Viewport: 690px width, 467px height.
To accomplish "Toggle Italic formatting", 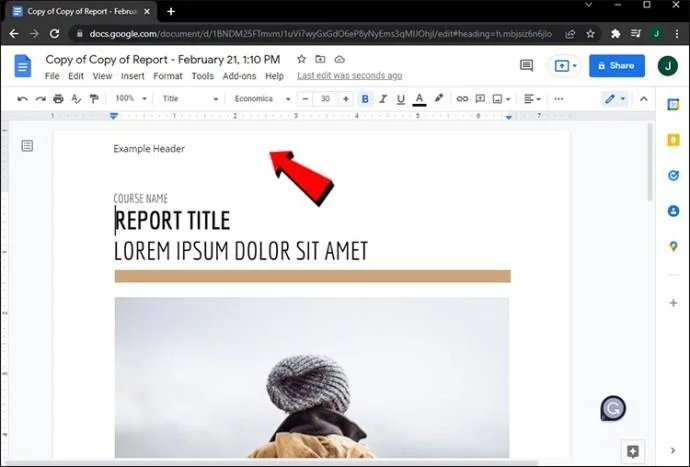I will tap(383, 99).
